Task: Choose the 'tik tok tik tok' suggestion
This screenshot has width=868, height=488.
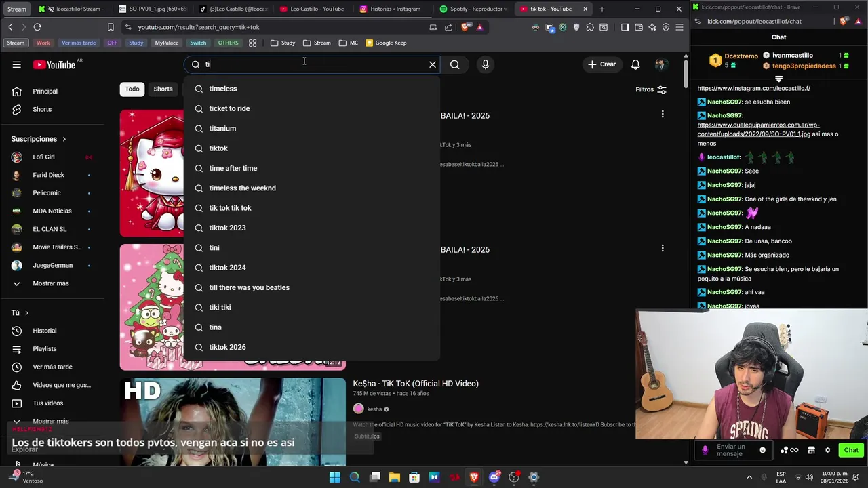Action: (312, 208)
